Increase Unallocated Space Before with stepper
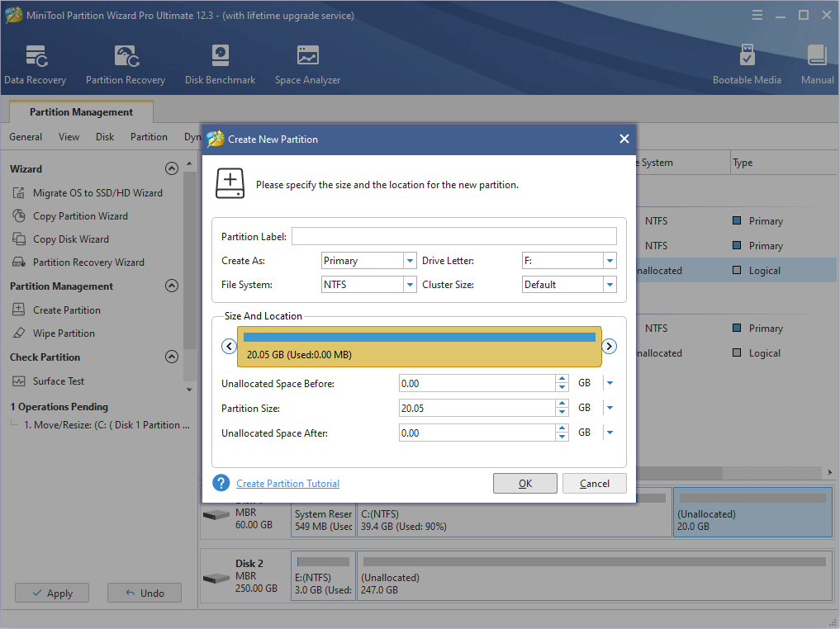This screenshot has width=840, height=629. (562, 379)
